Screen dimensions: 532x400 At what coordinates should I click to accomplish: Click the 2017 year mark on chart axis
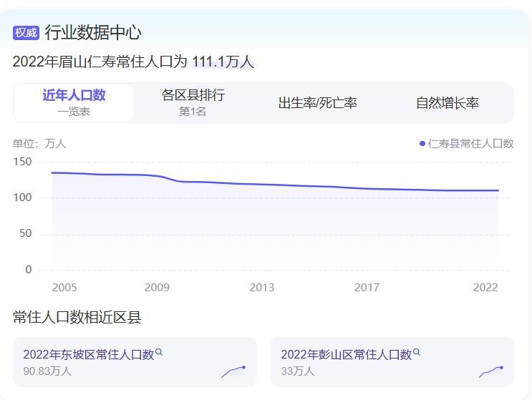367,288
